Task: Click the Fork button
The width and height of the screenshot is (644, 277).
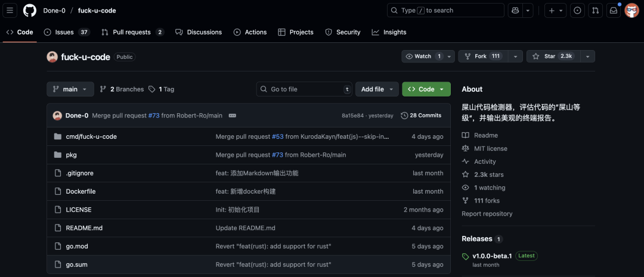Action: coord(483,56)
